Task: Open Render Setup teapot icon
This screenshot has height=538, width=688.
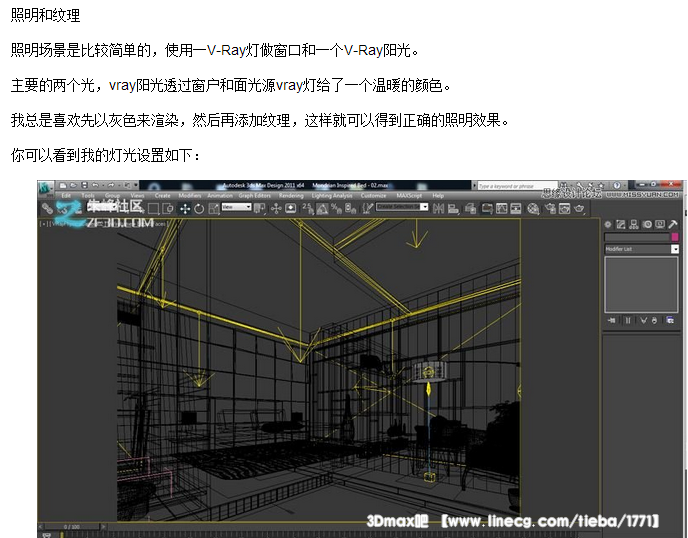Action: 550,209
